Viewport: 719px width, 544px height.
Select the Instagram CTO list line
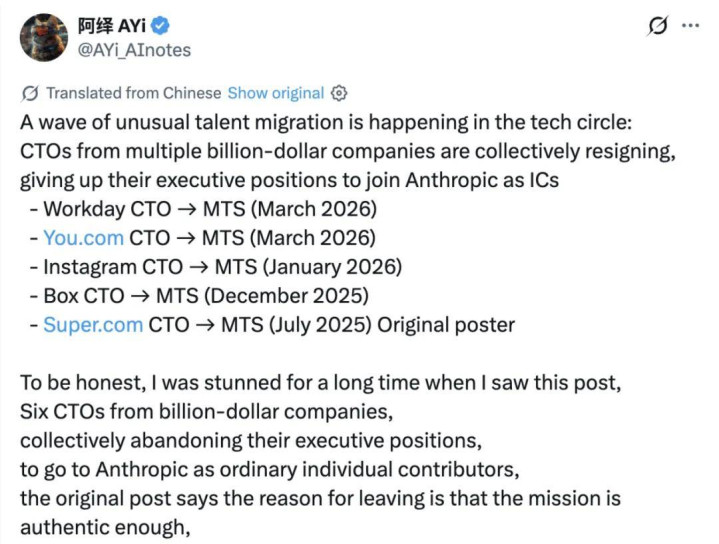tap(216, 267)
